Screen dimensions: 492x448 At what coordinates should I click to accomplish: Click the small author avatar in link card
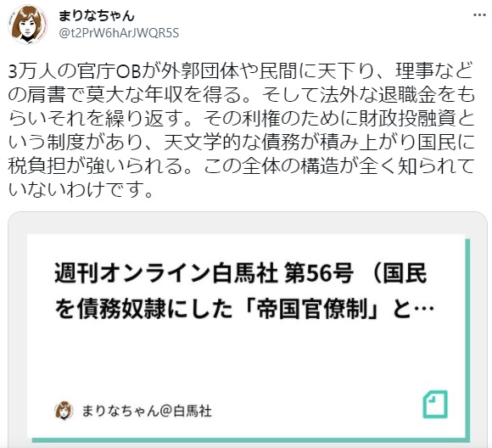pyautogui.click(x=64, y=411)
